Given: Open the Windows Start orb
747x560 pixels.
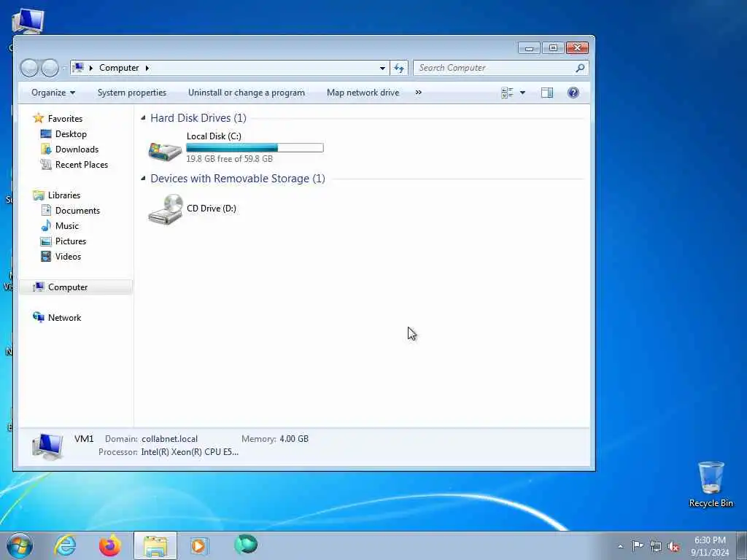Looking at the screenshot, I should click(20, 545).
